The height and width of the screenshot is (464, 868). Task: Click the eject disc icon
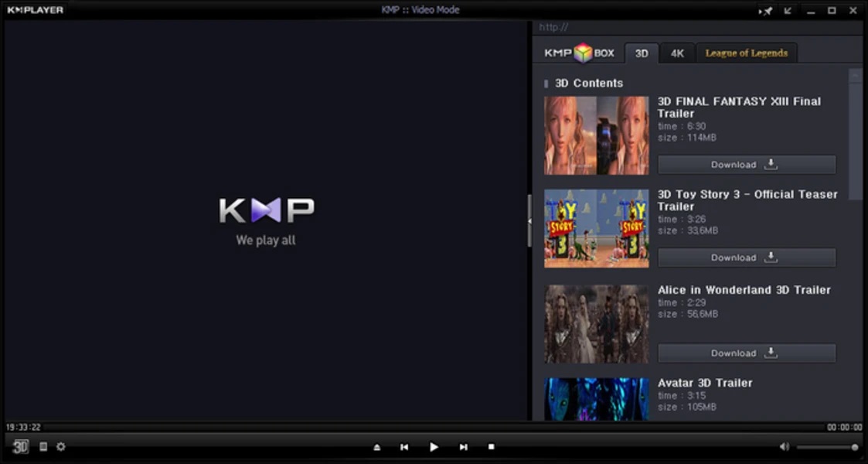pyautogui.click(x=377, y=446)
